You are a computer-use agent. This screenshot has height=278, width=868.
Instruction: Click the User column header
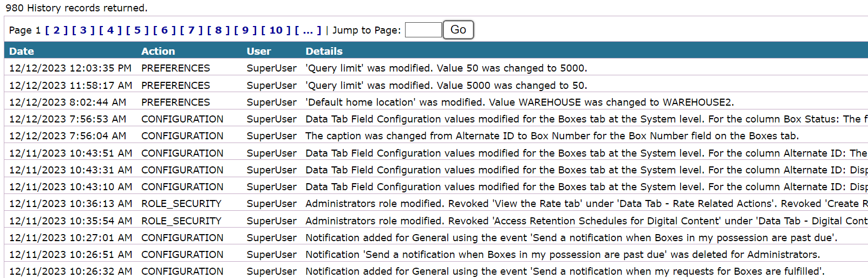pyautogui.click(x=259, y=51)
